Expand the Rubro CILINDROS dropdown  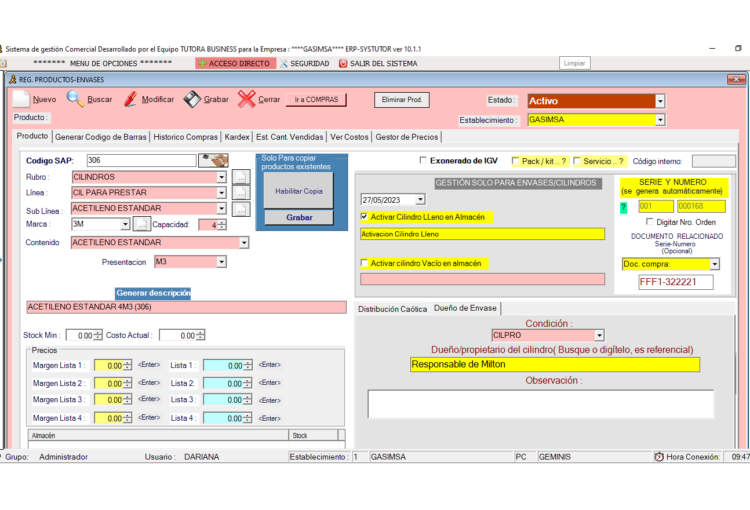pyautogui.click(x=221, y=177)
